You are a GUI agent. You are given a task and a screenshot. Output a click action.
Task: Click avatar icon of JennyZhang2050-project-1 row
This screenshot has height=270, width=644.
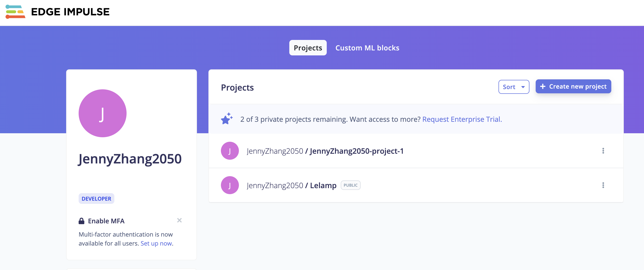(x=230, y=151)
